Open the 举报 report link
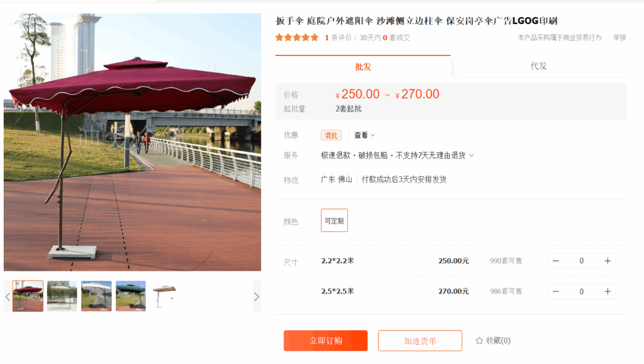This screenshot has height=364, width=644. point(619,37)
